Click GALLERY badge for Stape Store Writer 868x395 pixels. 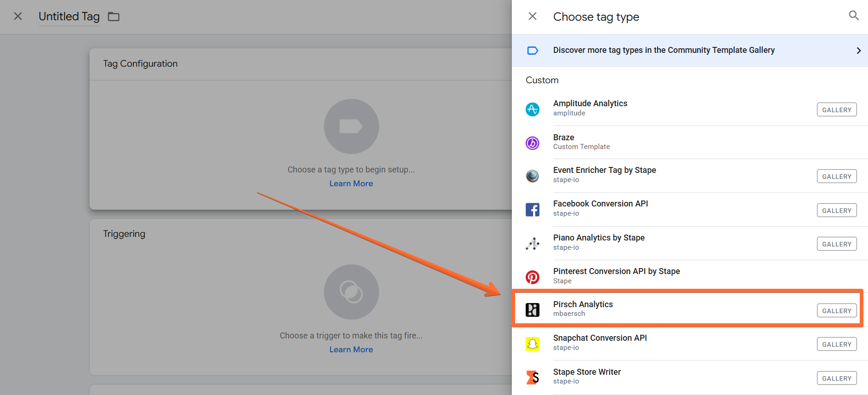[836, 378]
